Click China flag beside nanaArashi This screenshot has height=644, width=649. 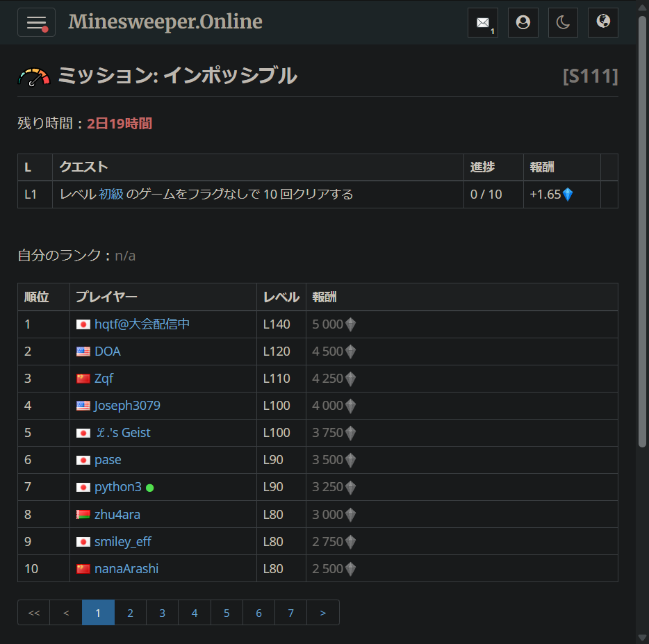point(83,569)
